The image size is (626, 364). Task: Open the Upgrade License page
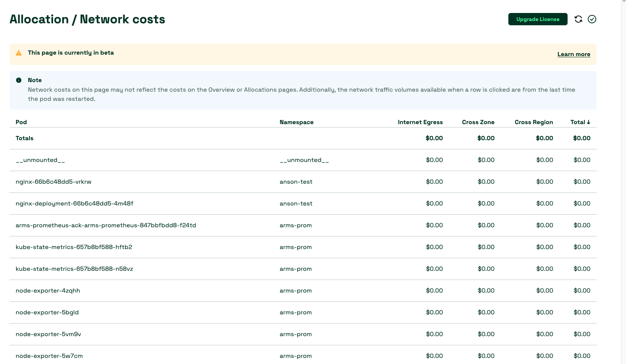[537, 19]
